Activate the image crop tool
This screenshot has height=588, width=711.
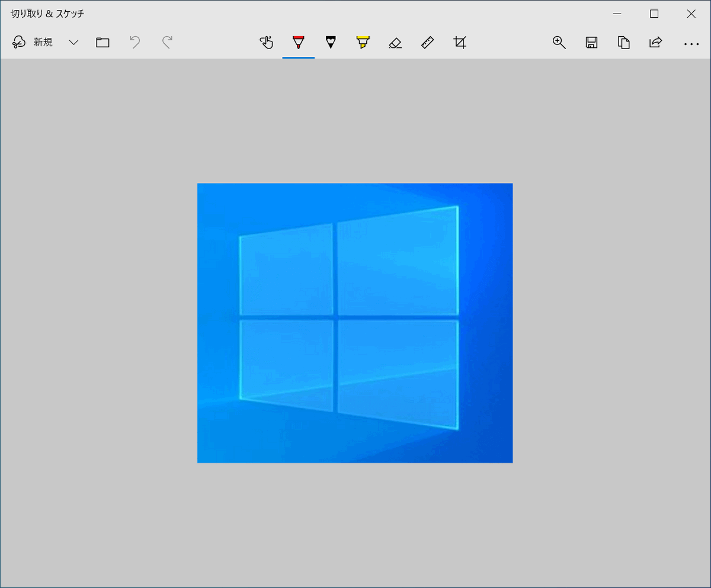460,42
